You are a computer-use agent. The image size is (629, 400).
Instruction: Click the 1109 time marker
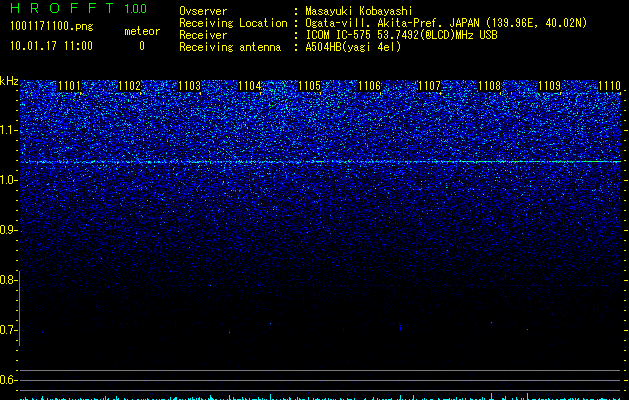549,86
